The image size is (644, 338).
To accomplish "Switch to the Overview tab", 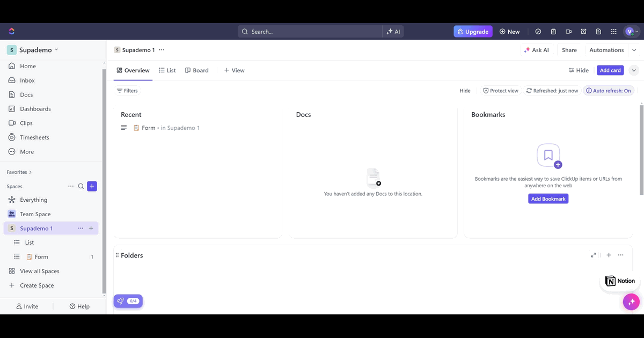I will pos(133,70).
